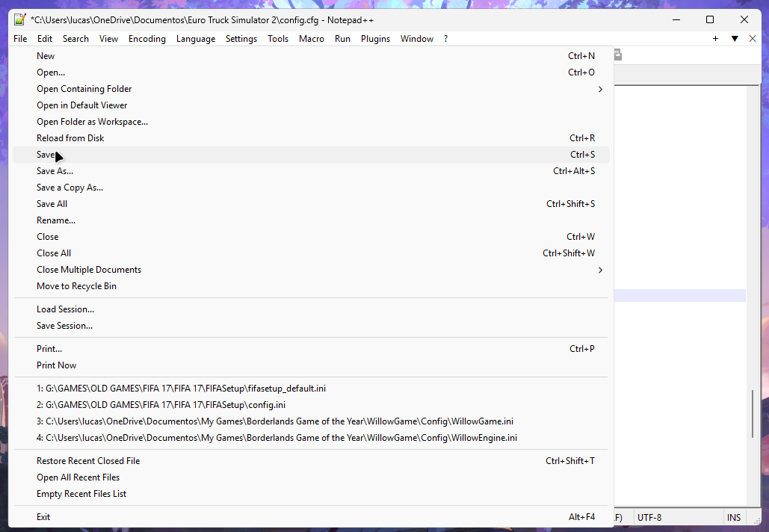The image size is (769, 532).
Task: Choose Save All menu entry
Action: [312, 204]
